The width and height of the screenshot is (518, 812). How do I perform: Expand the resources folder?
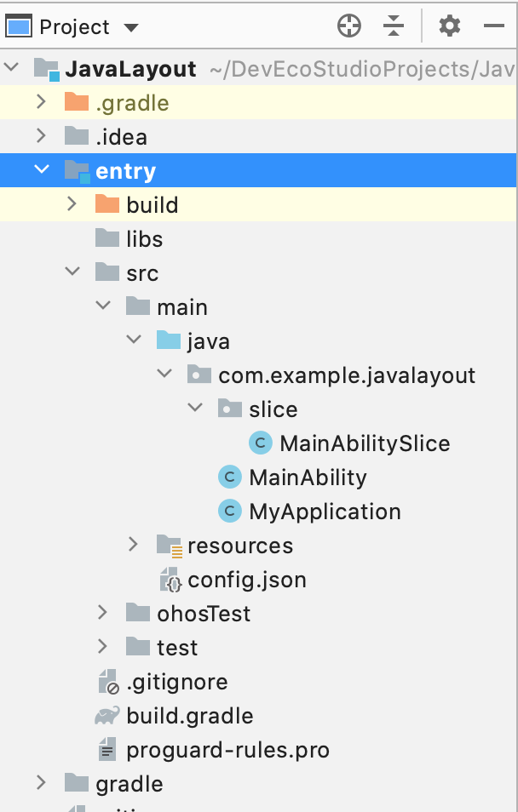pos(133,546)
